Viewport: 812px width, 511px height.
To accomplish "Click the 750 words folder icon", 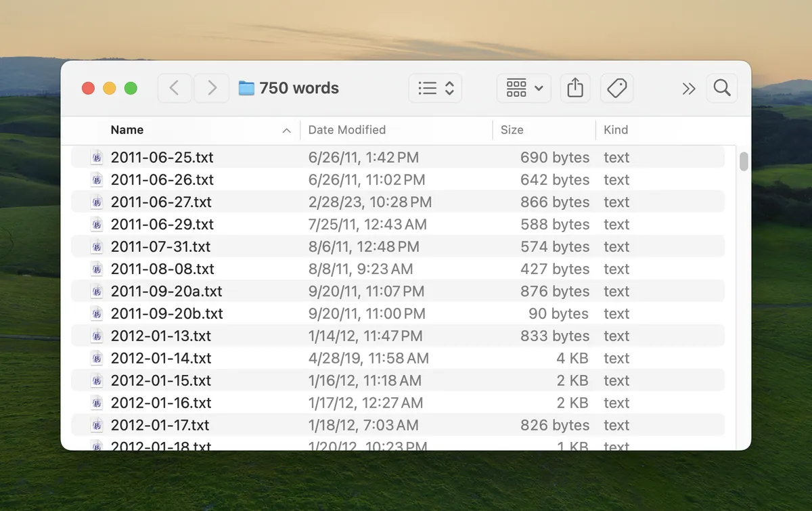I will (x=246, y=88).
